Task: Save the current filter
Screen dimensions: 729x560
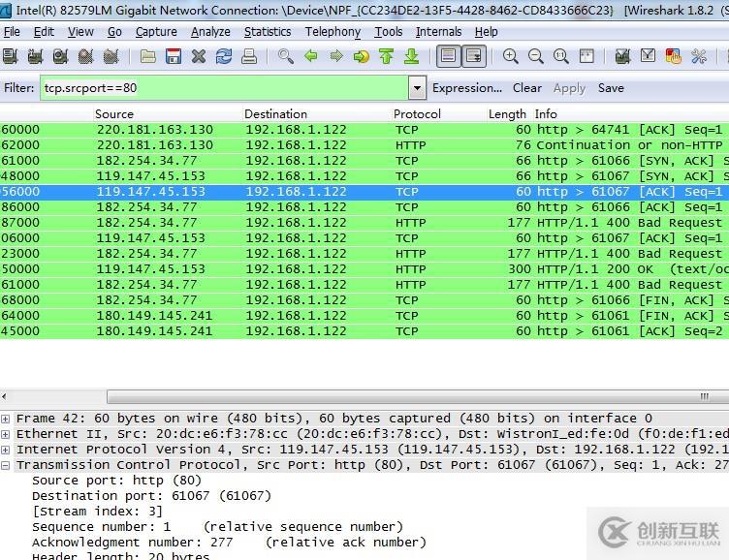Action: [611, 88]
